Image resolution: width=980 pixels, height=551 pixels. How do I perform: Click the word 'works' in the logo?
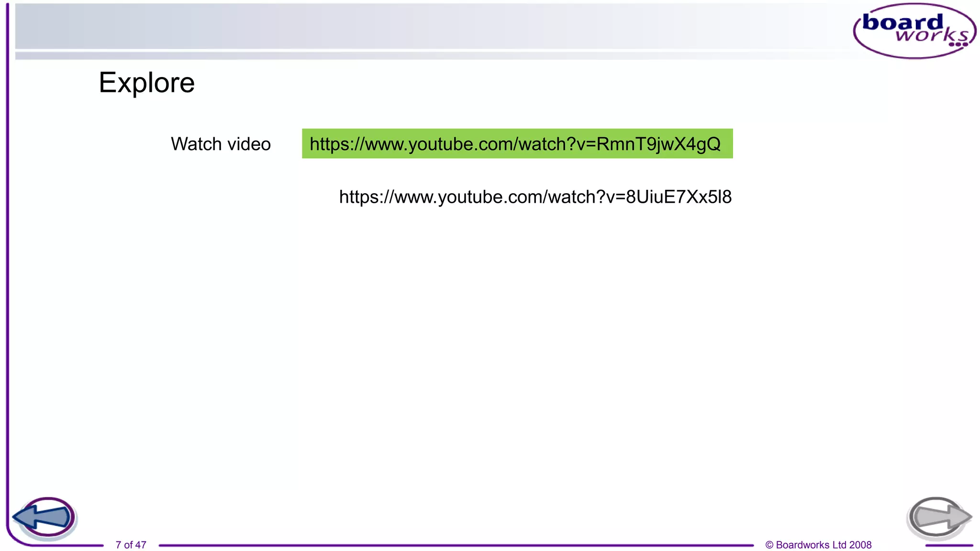tap(931, 35)
